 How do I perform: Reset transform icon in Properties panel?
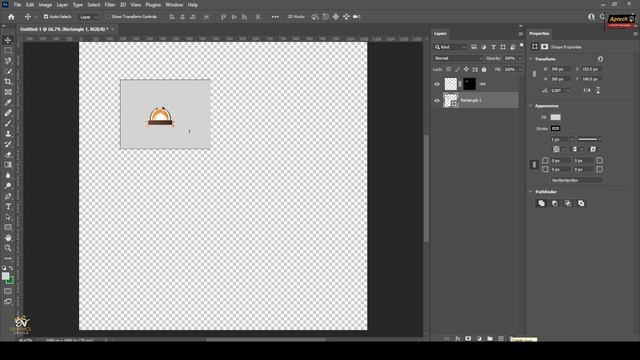600,59
